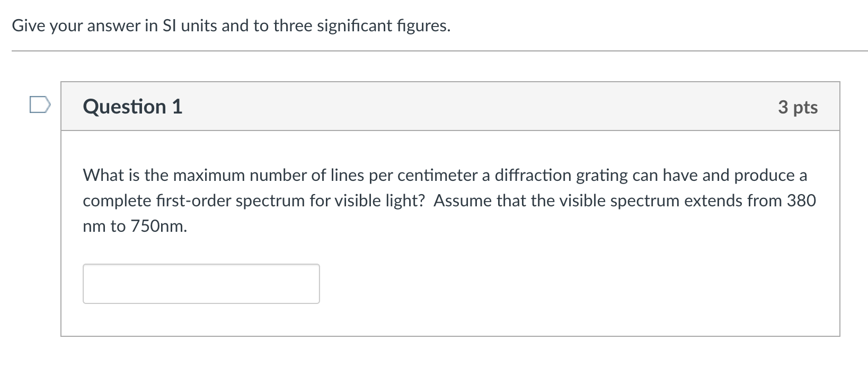868x366 pixels.
Task: Click the "3 pts" points label
Action: (798, 107)
